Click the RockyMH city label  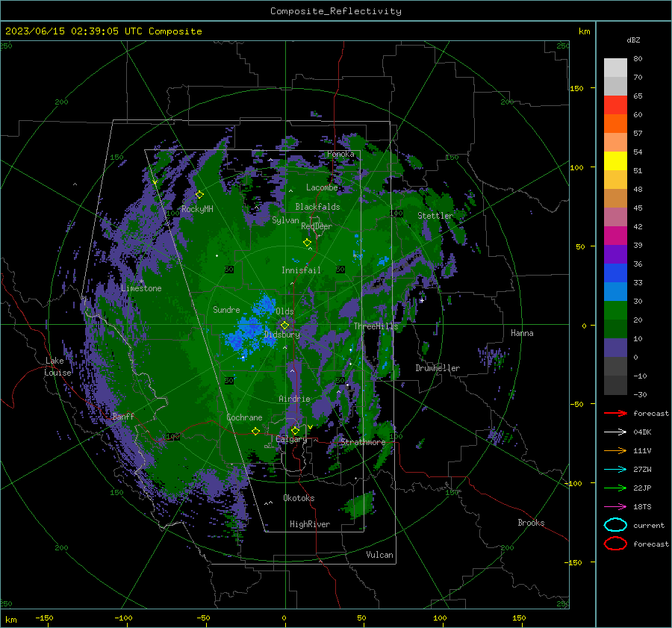pyautogui.click(x=197, y=209)
